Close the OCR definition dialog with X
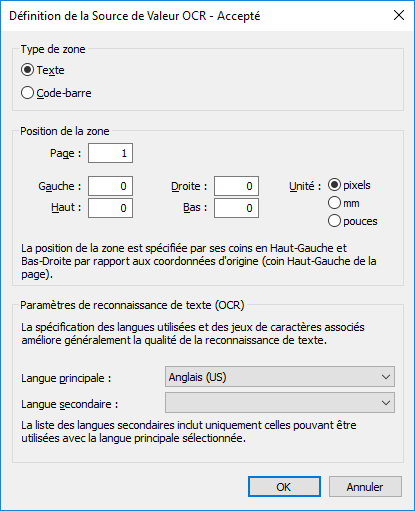 coord(399,15)
